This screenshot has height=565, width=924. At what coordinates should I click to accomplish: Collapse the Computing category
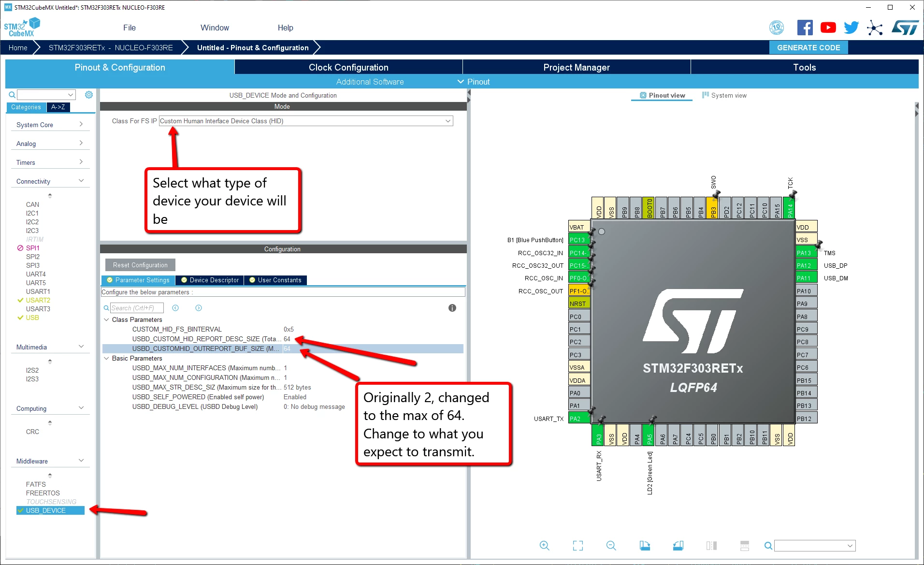pyautogui.click(x=50, y=408)
